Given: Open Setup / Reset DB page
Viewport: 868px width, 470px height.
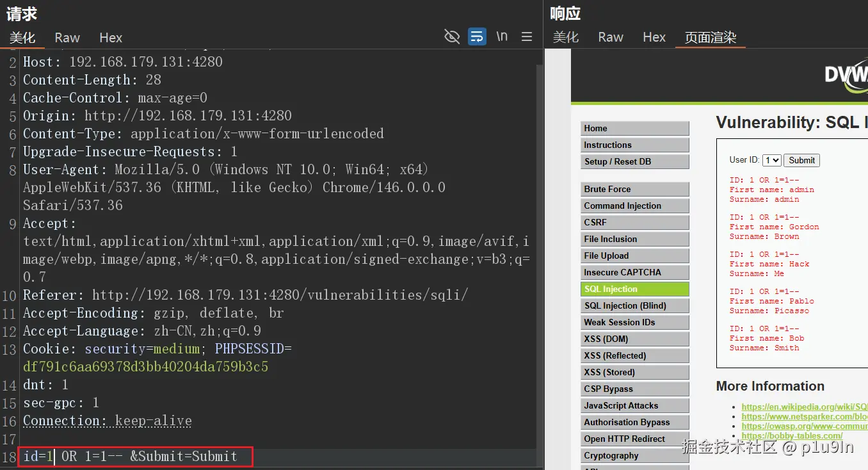Looking at the screenshot, I should (635, 161).
